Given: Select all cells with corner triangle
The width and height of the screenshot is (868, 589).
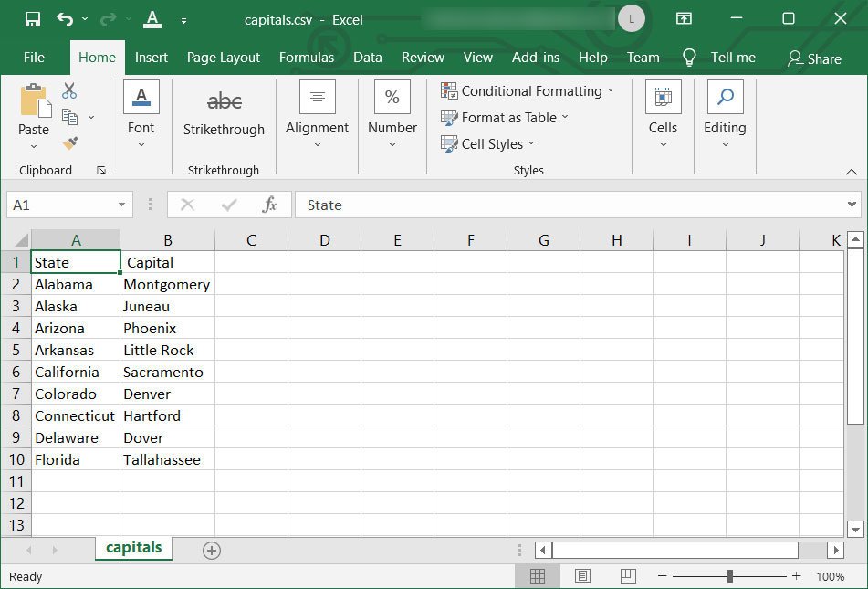Looking at the screenshot, I should click(19, 240).
